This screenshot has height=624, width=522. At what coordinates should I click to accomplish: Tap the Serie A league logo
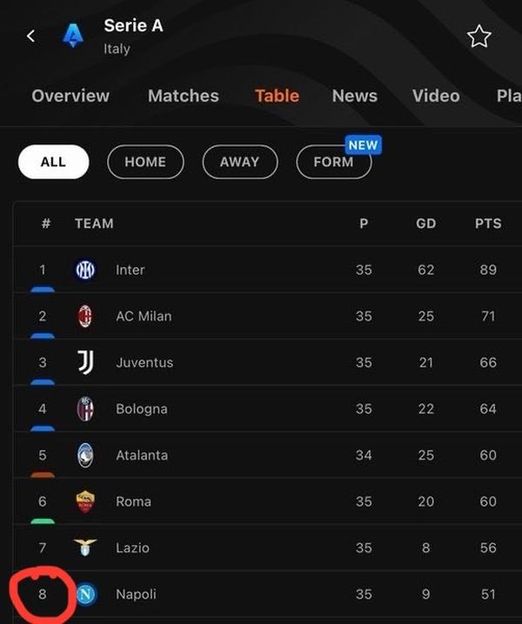pos(73,35)
